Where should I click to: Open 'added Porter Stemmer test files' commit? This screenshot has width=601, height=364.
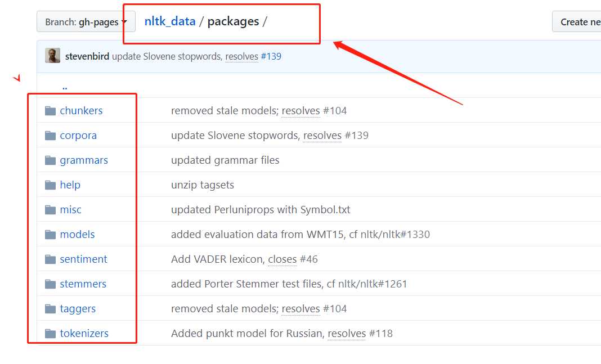pyautogui.click(x=289, y=284)
